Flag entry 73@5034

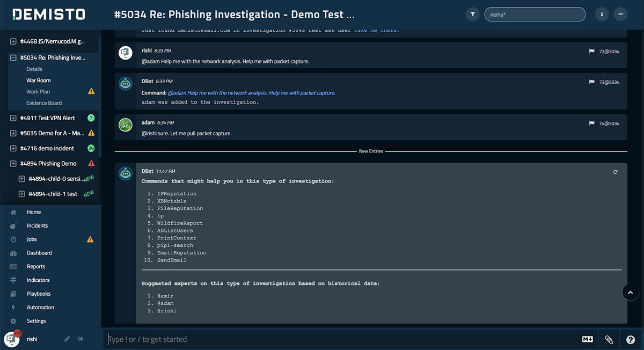(591, 82)
